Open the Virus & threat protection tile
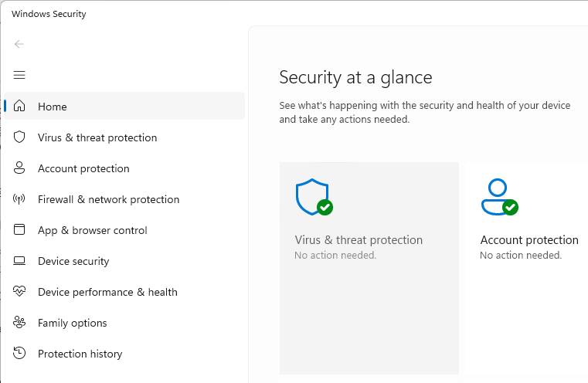The height and width of the screenshot is (383, 588). (369, 268)
